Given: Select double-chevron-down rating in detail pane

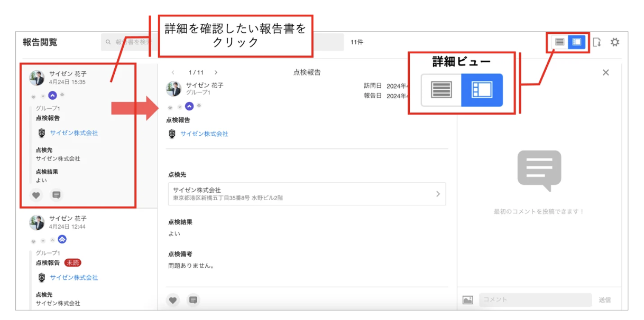Looking at the screenshot, I should [170, 107].
